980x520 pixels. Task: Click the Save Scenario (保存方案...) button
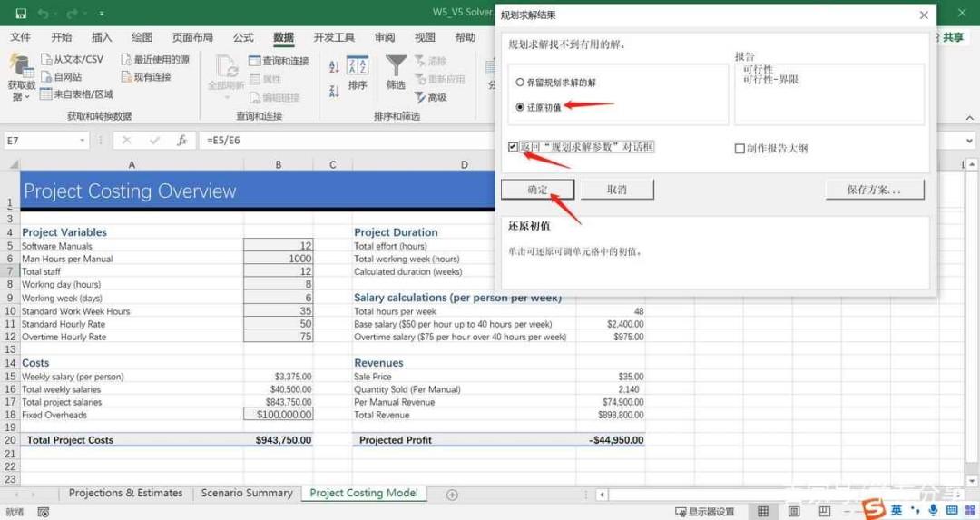pos(875,190)
